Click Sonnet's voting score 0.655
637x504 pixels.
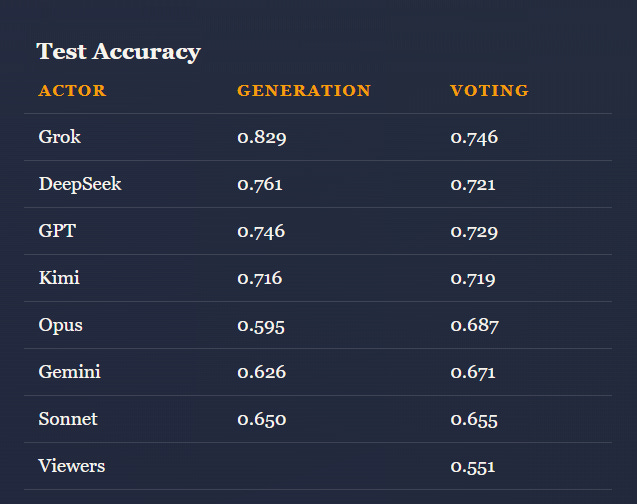point(474,420)
